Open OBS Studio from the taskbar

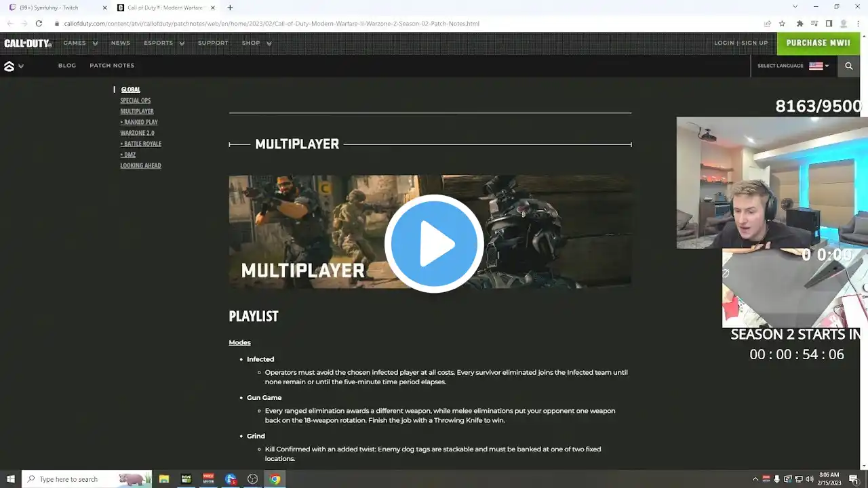(x=253, y=479)
